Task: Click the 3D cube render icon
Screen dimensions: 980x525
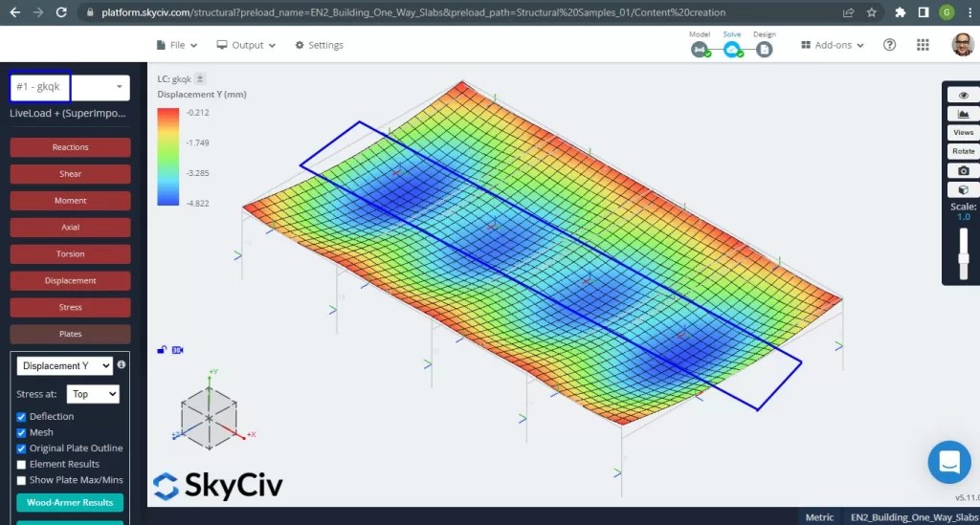Action: pos(963,189)
